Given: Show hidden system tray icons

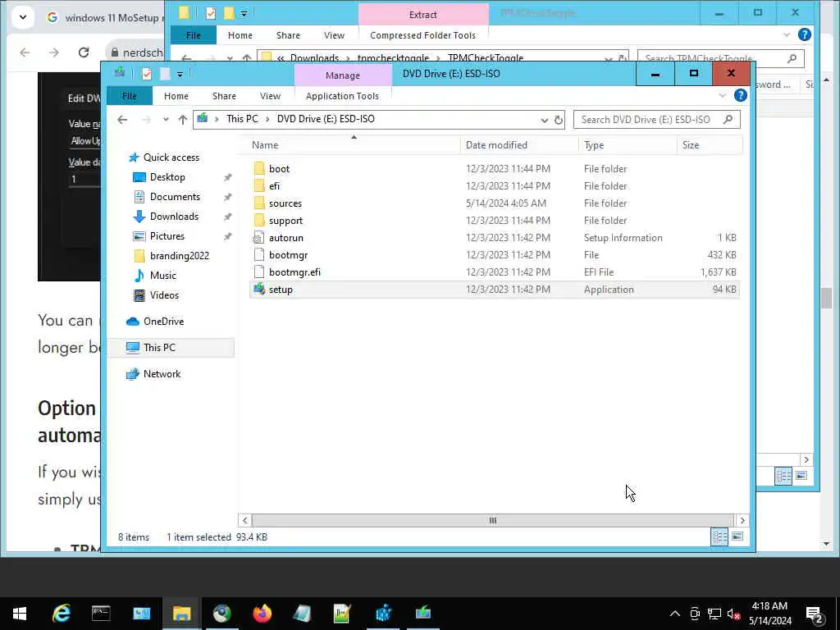Looking at the screenshot, I should click(675, 614).
